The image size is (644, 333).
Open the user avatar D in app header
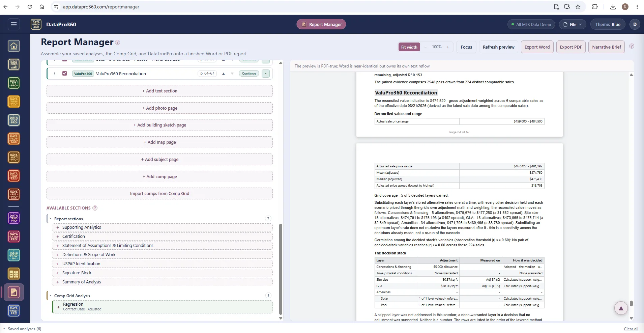click(x=635, y=24)
